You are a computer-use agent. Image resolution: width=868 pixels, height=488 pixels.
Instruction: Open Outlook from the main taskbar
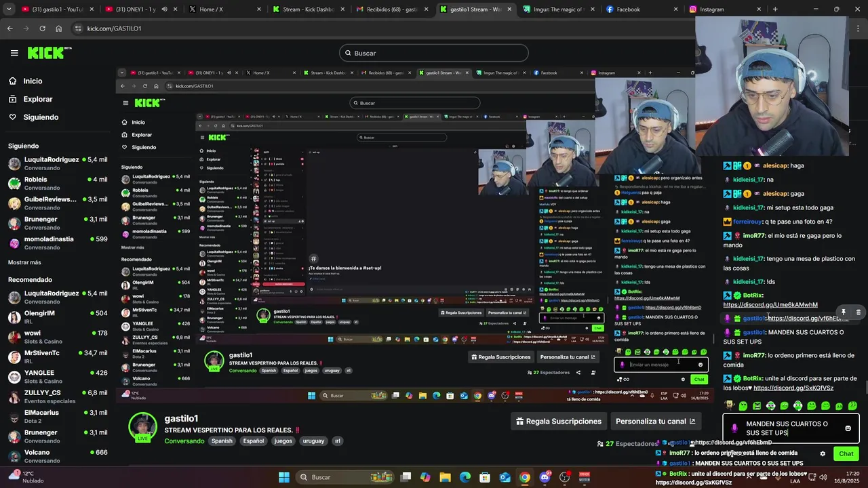tap(505, 477)
